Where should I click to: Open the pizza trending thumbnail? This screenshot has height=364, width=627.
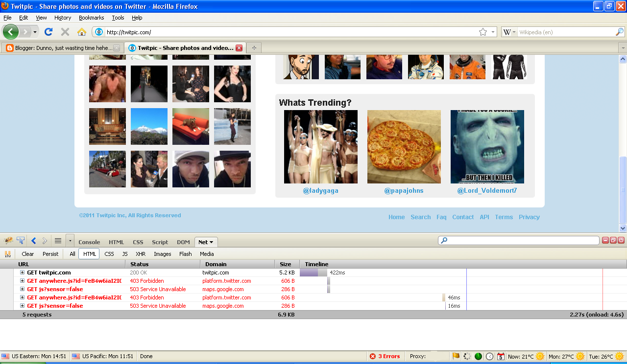coord(404,147)
